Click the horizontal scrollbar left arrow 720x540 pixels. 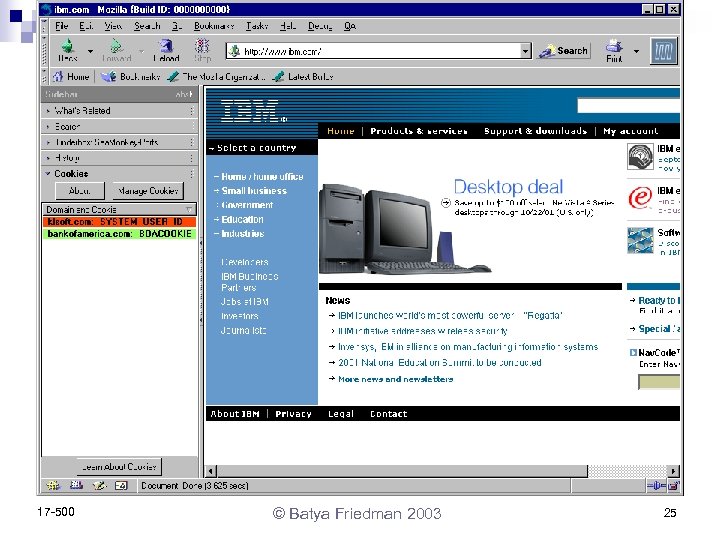(x=211, y=471)
